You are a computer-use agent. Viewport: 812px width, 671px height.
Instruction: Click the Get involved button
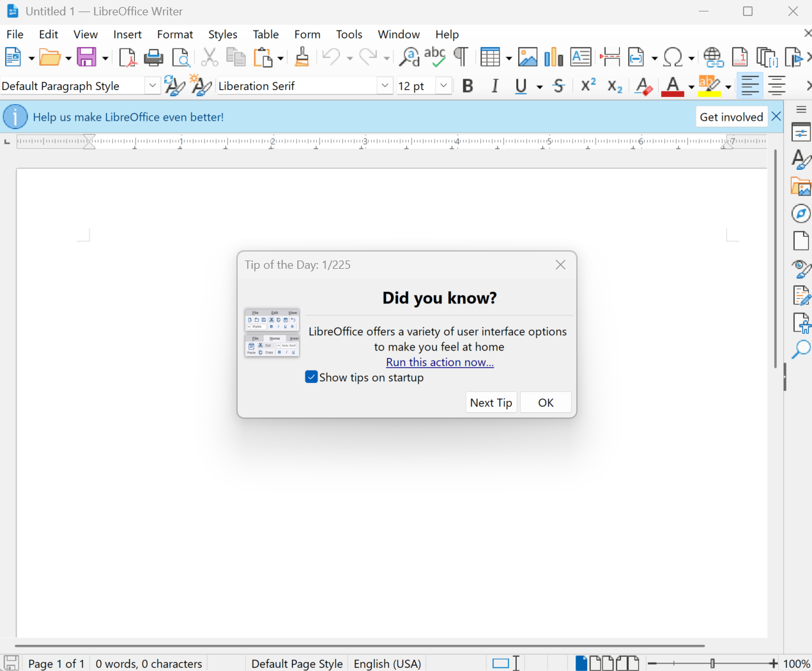pyautogui.click(x=732, y=117)
